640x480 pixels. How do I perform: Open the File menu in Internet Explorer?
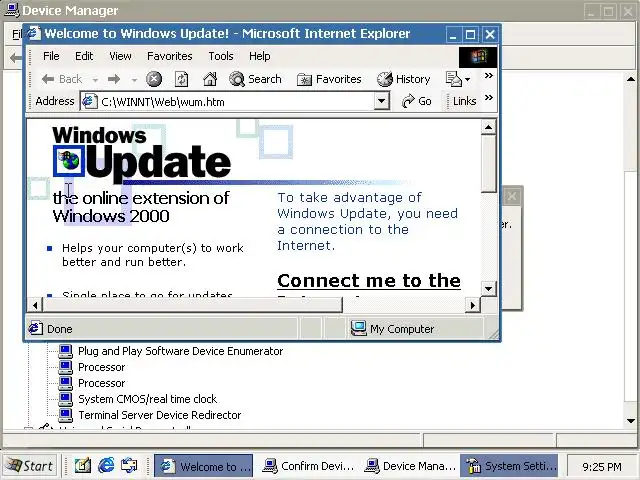(x=51, y=56)
